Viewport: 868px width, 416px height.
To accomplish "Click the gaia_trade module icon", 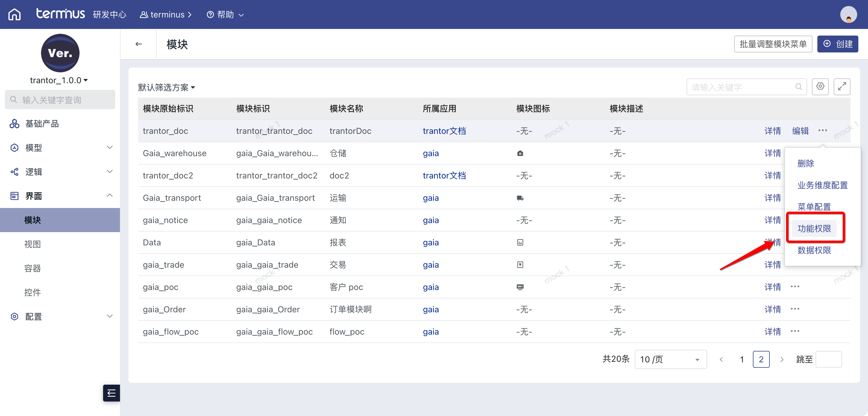I will click(520, 265).
